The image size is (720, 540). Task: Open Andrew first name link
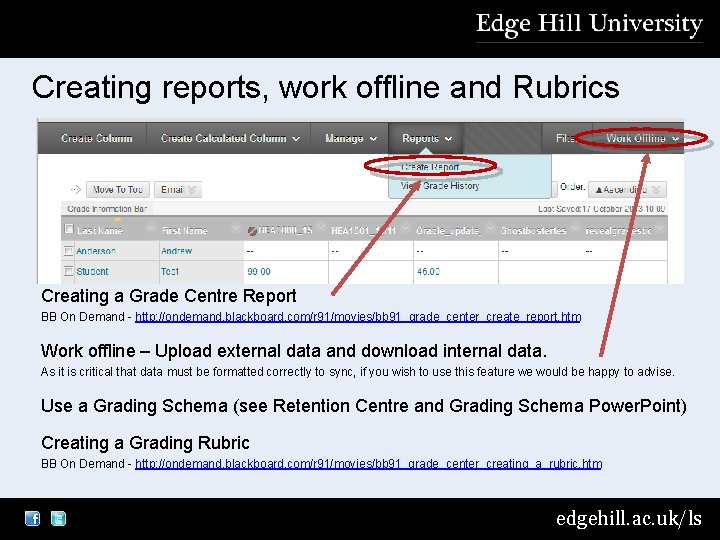(176, 251)
